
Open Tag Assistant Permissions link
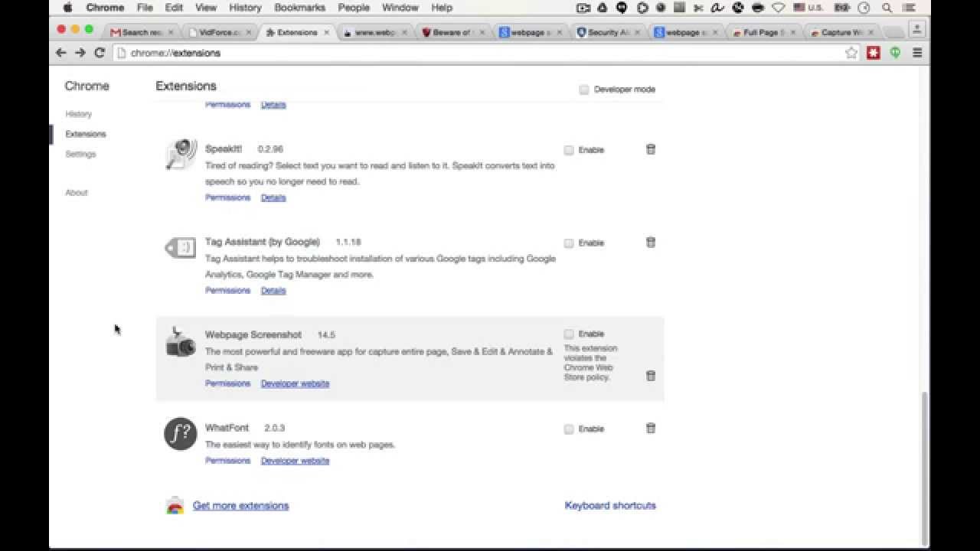pyautogui.click(x=227, y=291)
